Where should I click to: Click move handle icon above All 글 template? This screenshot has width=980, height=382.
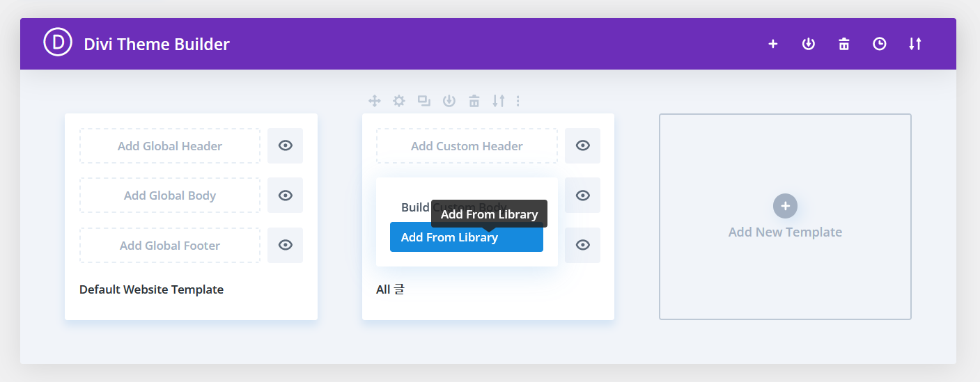point(375,101)
